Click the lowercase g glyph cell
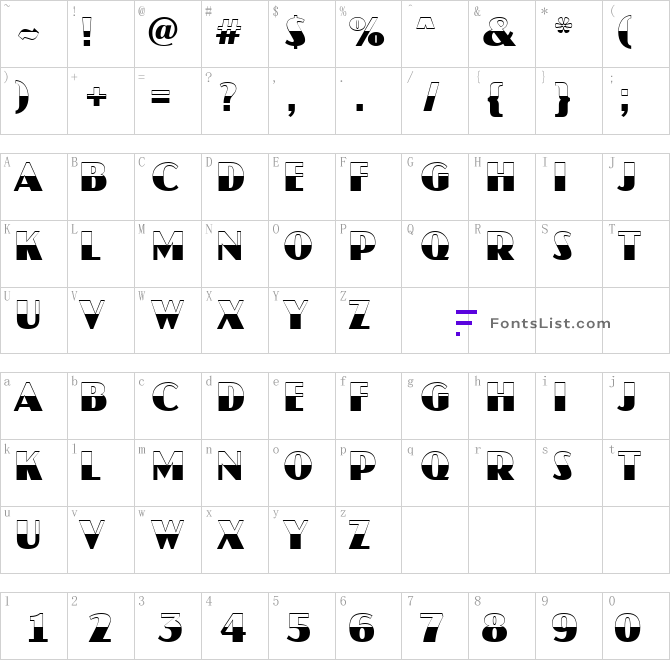The height and width of the screenshot is (660, 670). tap(435, 406)
